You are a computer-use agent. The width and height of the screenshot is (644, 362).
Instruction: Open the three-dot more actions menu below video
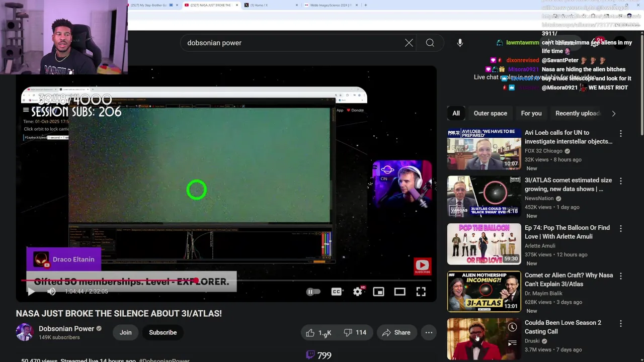point(429,332)
